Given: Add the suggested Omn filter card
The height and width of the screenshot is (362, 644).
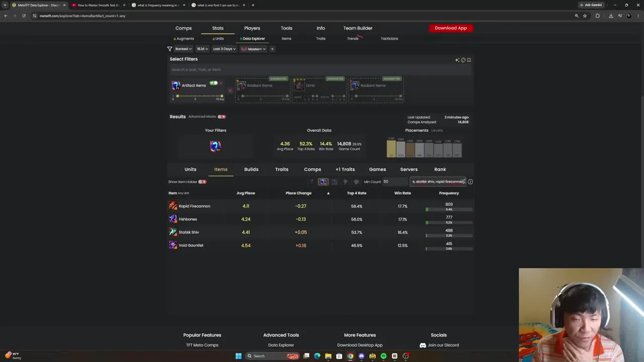Looking at the screenshot, I should pos(319,89).
